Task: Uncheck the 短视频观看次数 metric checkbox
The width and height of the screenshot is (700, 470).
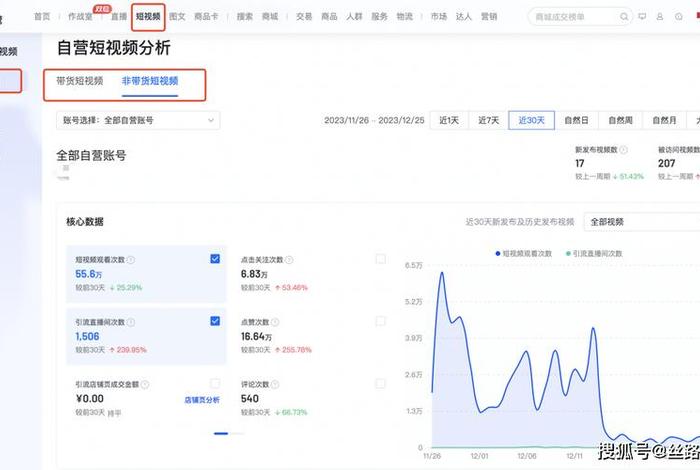Action: point(215,259)
